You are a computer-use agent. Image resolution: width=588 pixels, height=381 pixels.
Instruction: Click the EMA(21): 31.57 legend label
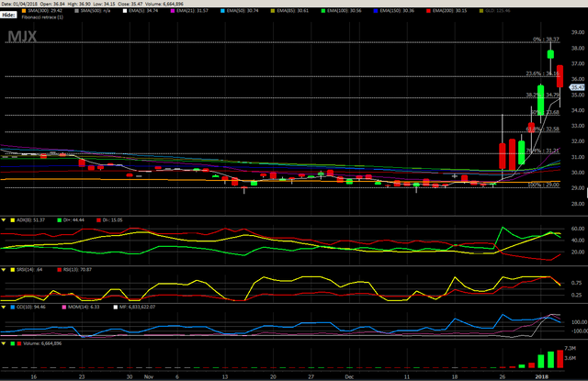[x=192, y=11]
